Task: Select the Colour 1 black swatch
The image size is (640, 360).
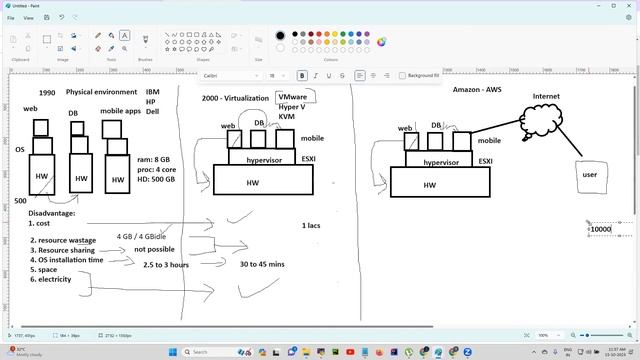Action: coord(280,36)
